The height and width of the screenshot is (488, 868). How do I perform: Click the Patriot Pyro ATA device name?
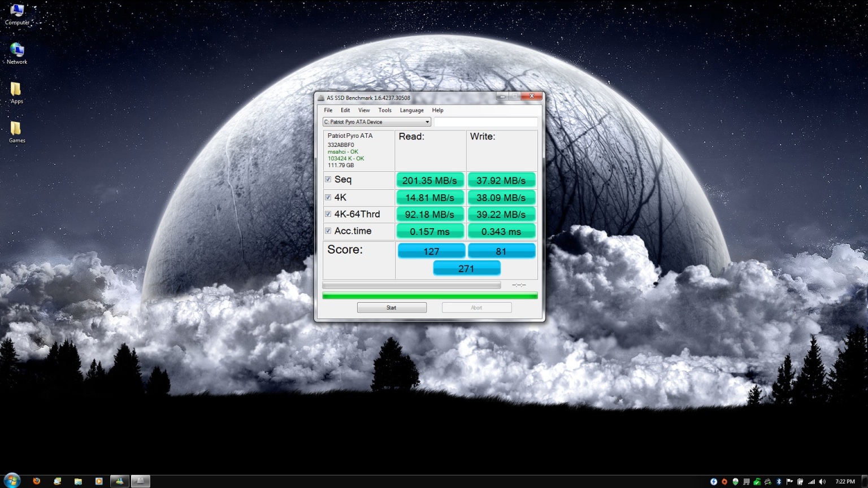tap(350, 136)
